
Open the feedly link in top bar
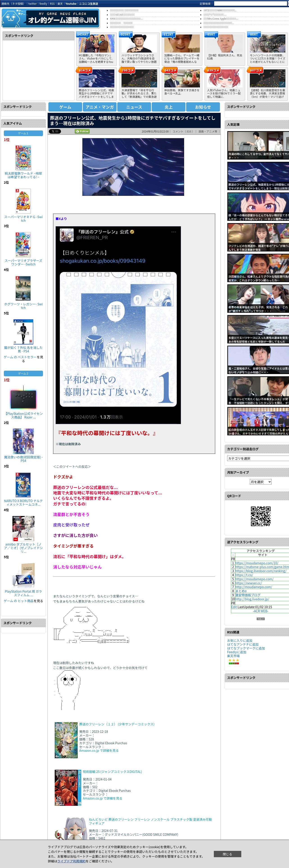click(43, 4)
